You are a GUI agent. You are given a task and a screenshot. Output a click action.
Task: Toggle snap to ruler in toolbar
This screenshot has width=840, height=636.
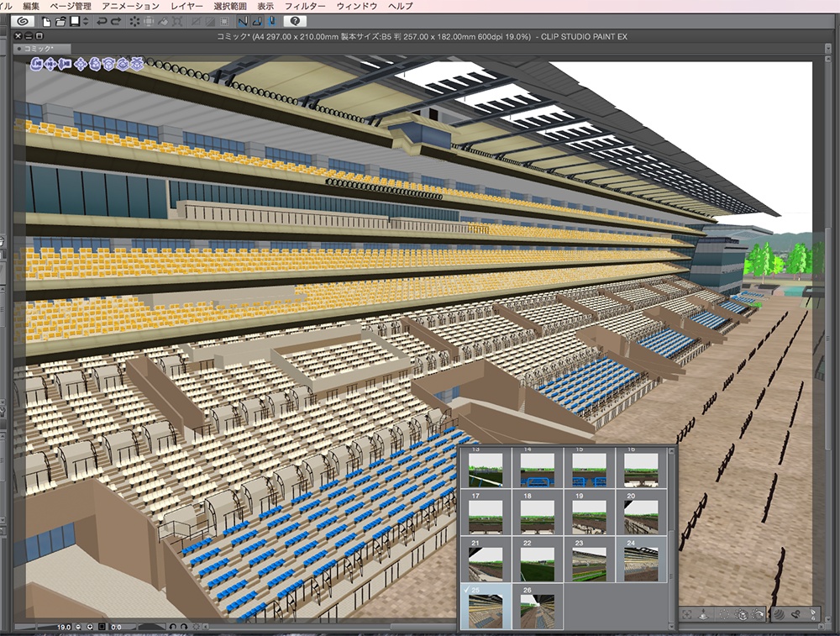coord(243,21)
